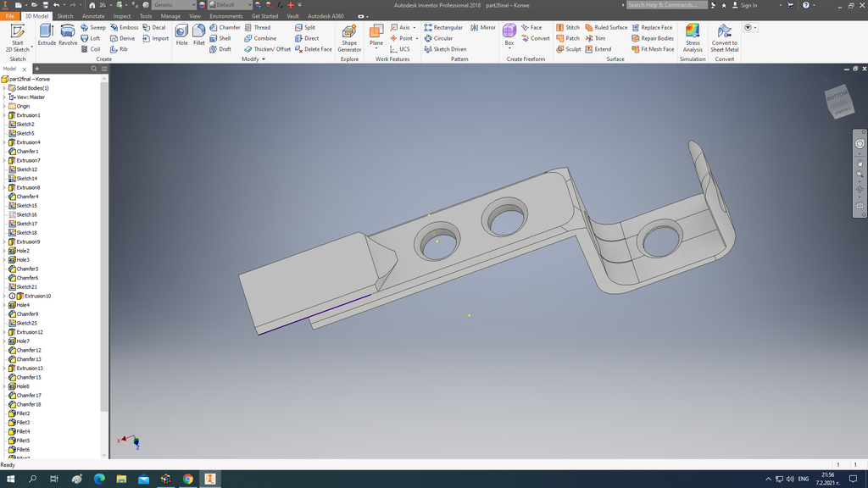868x488 pixels.
Task: Expand the Origin folder node
Action: point(4,106)
